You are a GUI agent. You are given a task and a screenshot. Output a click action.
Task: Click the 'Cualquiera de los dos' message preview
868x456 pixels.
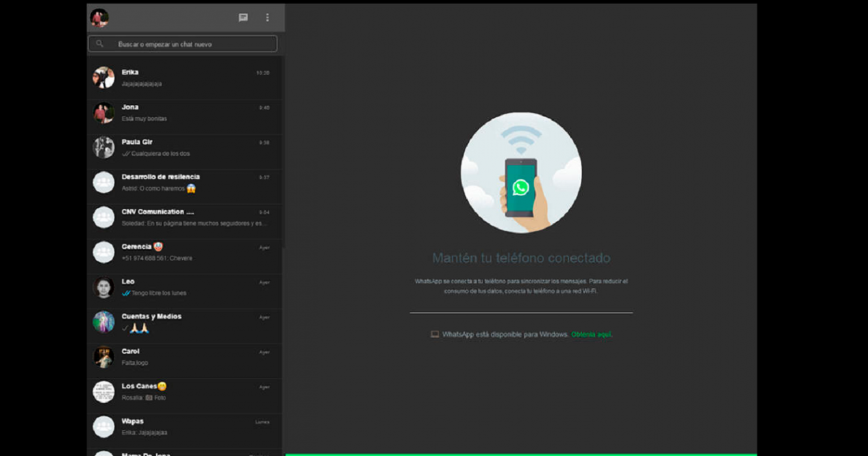(161, 154)
